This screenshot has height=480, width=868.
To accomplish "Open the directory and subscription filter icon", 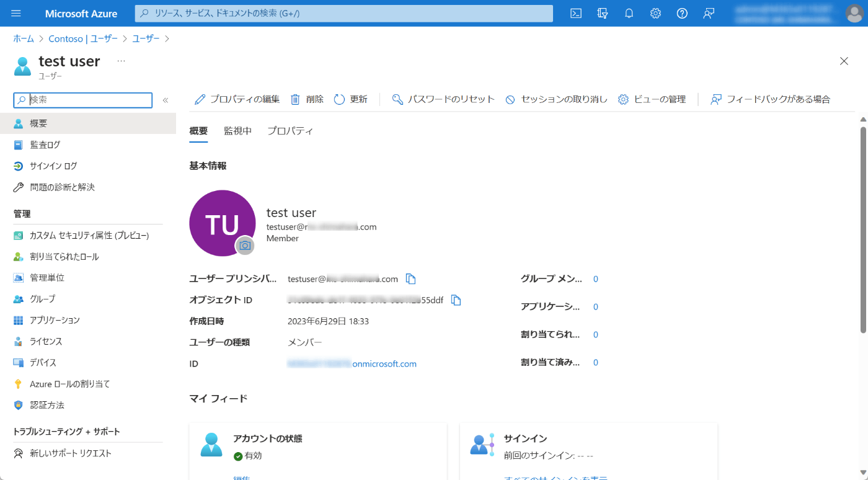I will (x=603, y=13).
